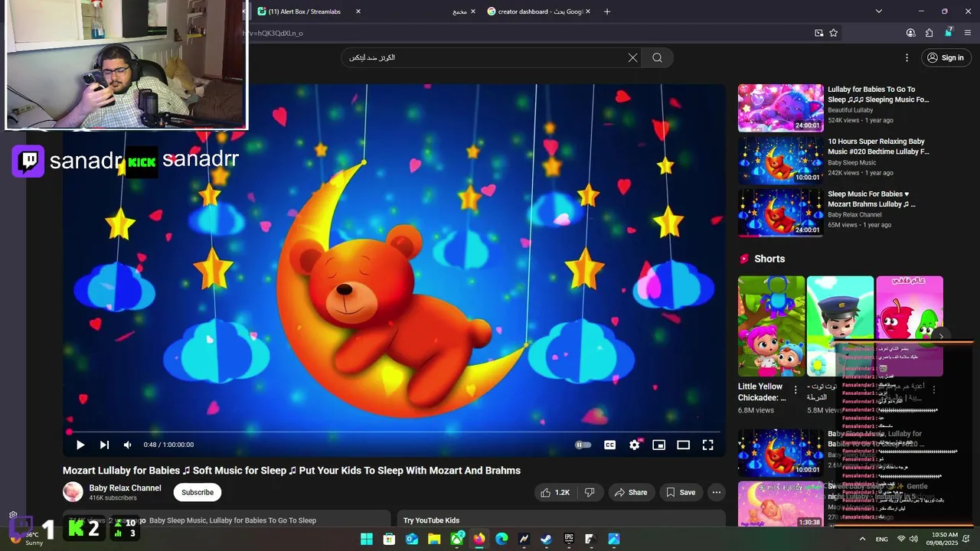The image size is (980, 551).
Task: Toggle closed captions (CC)
Action: [609, 445]
